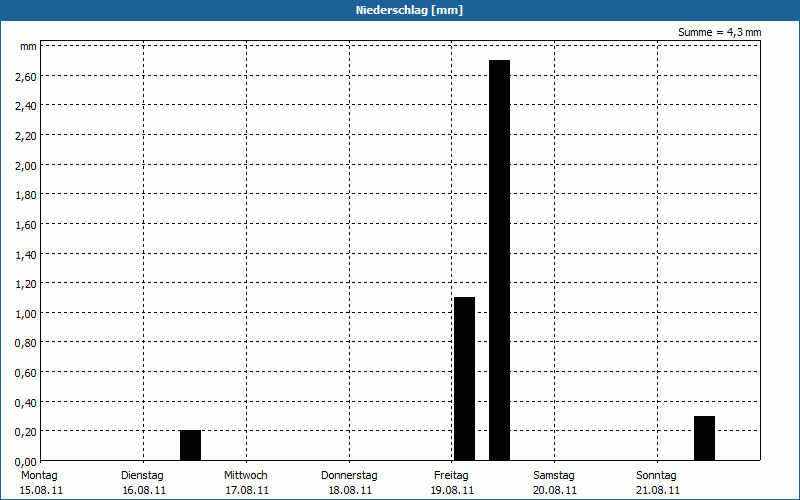Click the Dienstag 16.08.11 axis label
800x500 pixels.
pyautogui.click(x=142, y=482)
